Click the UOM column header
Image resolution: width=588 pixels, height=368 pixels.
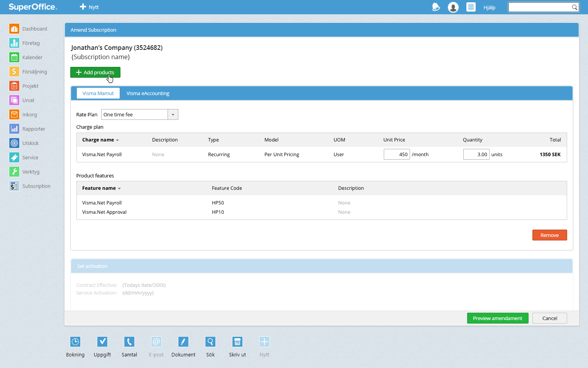tap(339, 140)
